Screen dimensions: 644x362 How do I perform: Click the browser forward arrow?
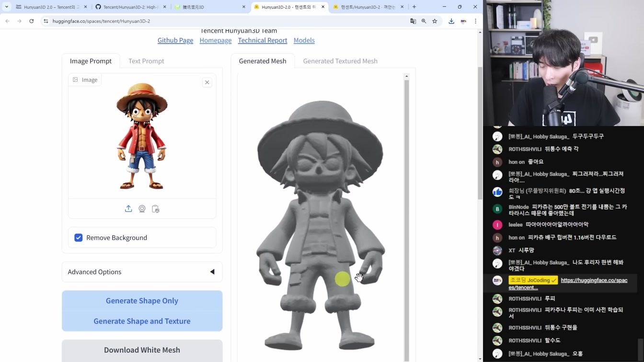click(x=19, y=21)
